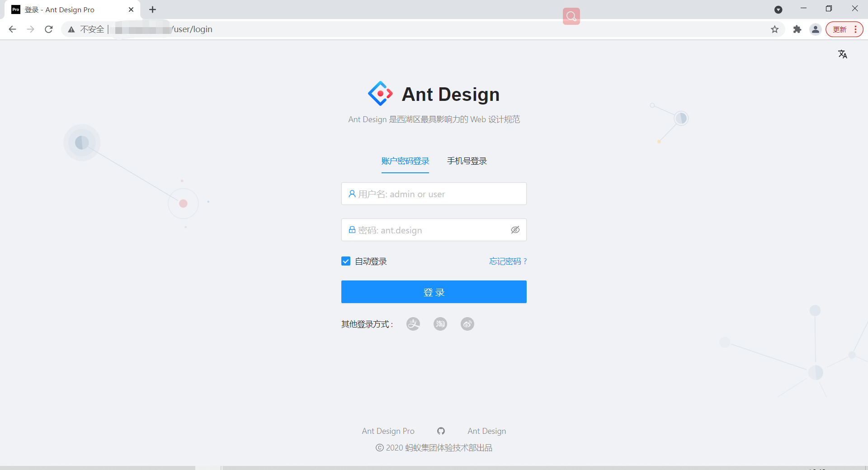Viewport: 868px width, 470px height.
Task: Open the Ant Design footer link
Action: click(487, 431)
